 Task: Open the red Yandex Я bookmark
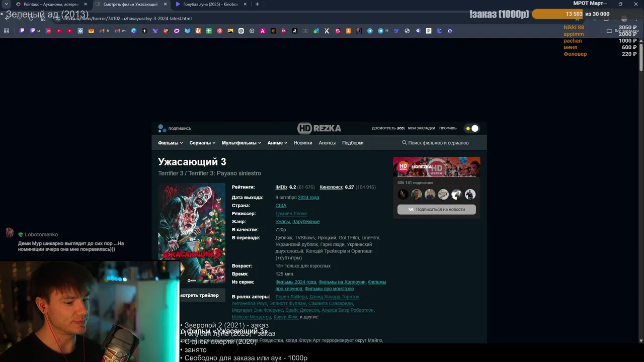219,31
